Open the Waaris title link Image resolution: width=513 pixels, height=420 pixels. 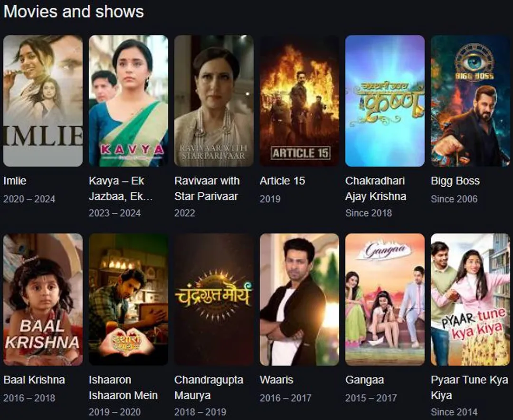[276, 380]
